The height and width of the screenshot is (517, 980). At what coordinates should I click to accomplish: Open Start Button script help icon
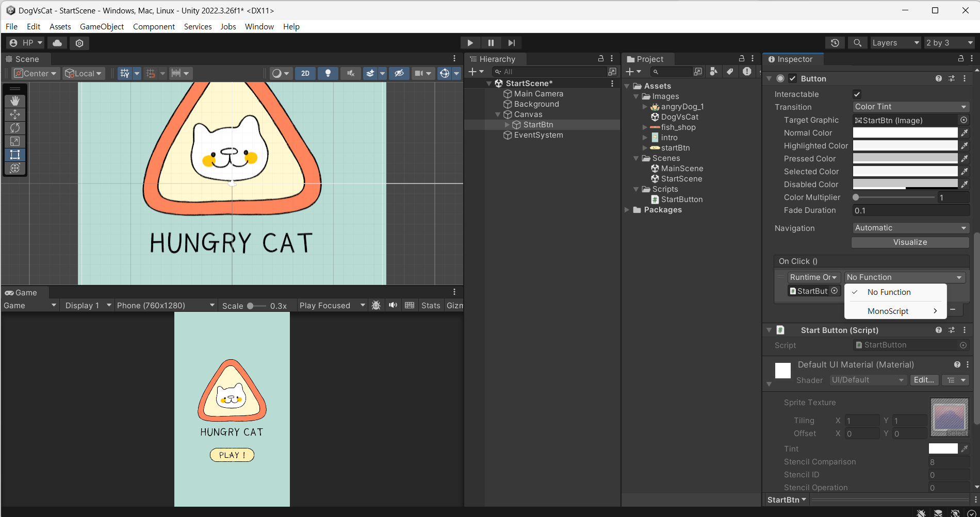pos(939,330)
